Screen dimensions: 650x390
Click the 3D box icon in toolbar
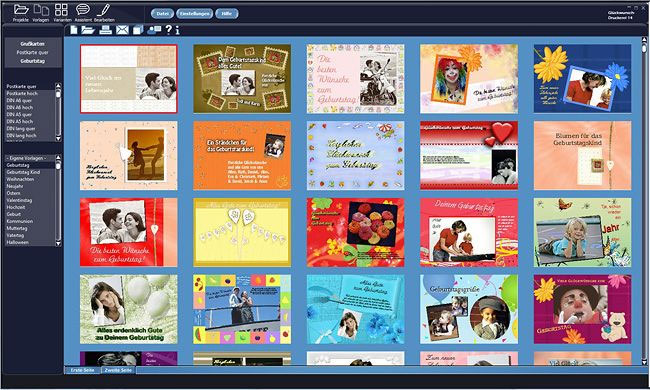(138, 29)
